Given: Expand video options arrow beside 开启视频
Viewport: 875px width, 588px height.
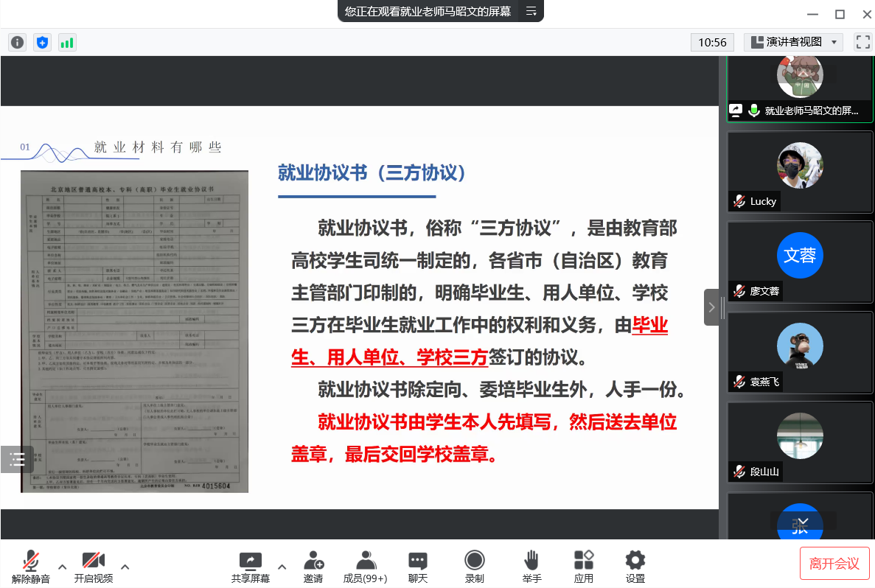Looking at the screenshot, I should coord(125,567).
